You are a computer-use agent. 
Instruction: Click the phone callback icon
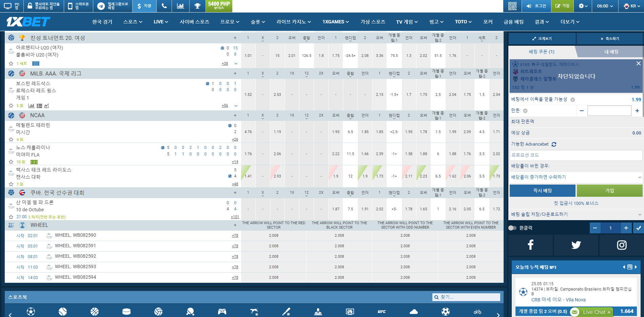164,6
